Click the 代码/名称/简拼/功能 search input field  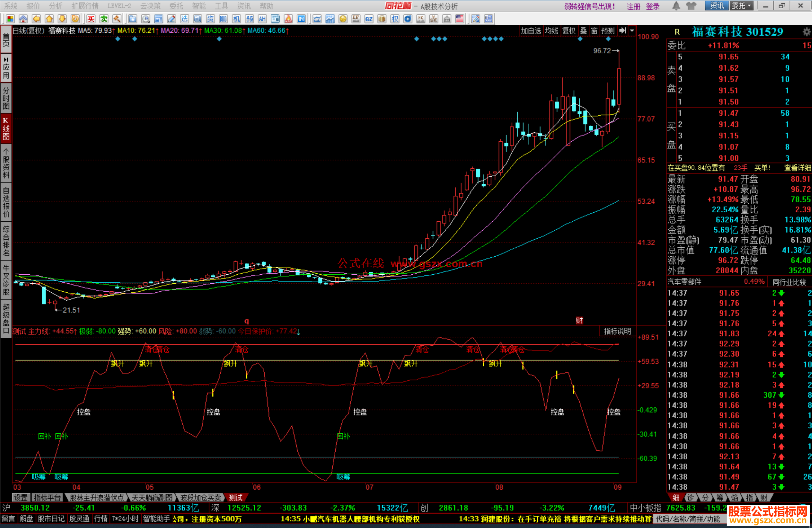click(x=688, y=519)
